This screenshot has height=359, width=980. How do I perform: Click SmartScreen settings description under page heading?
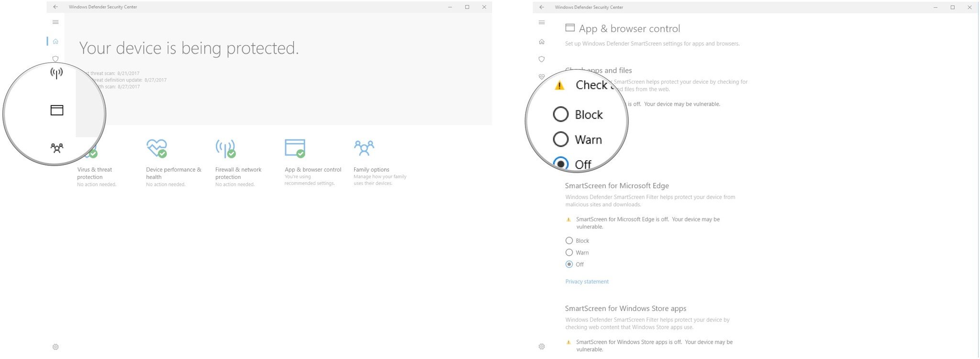click(x=652, y=44)
